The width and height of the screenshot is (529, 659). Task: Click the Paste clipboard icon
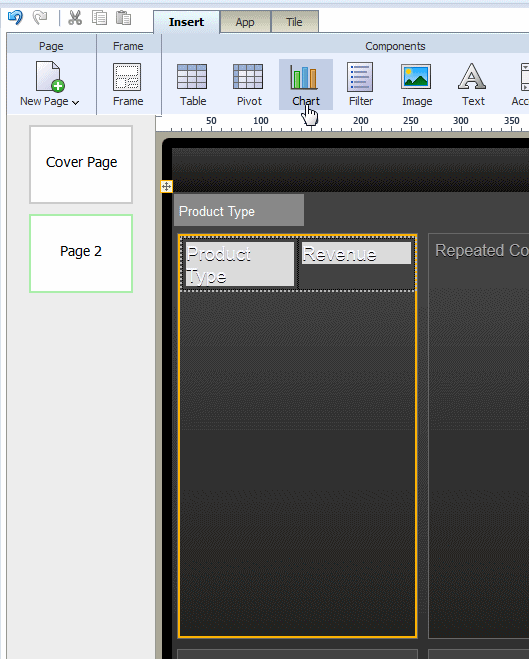[x=124, y=18]
